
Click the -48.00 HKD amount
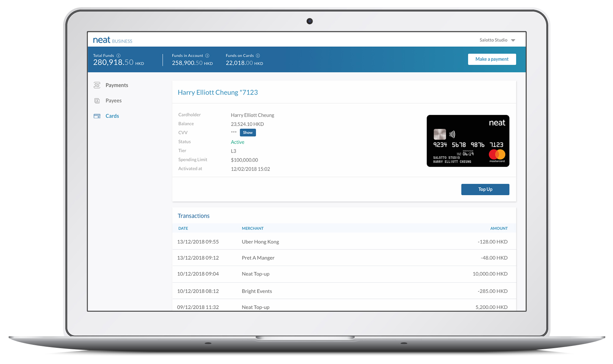(494, 258)
